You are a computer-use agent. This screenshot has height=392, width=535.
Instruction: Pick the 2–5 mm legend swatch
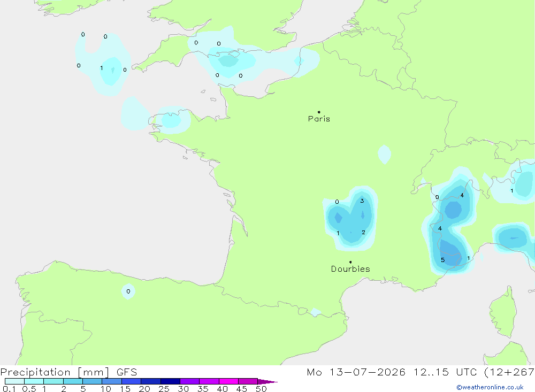point(73,381)
